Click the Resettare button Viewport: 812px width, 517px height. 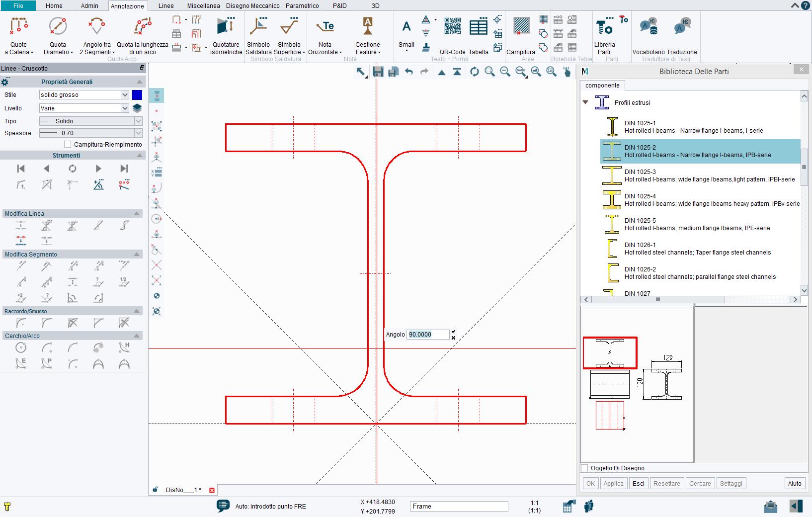(666, 483)
